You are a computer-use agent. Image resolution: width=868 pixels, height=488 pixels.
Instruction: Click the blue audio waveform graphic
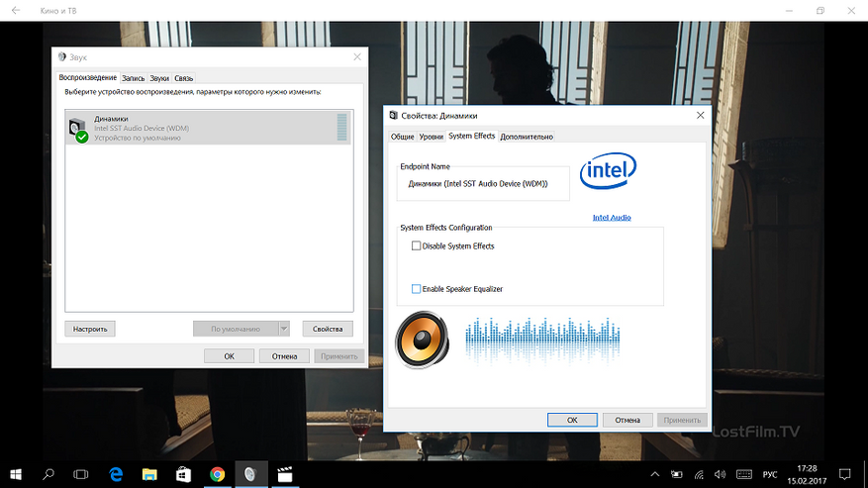coord(542,341)
